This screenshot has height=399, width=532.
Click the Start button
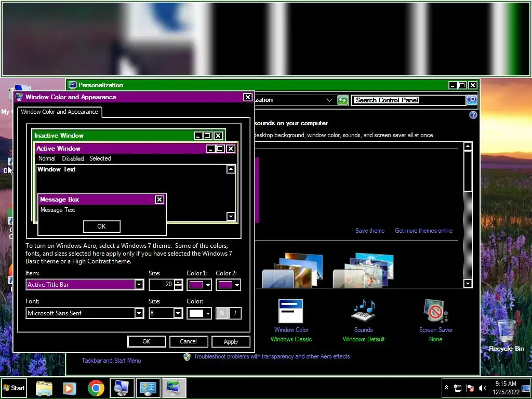(14, 388)
